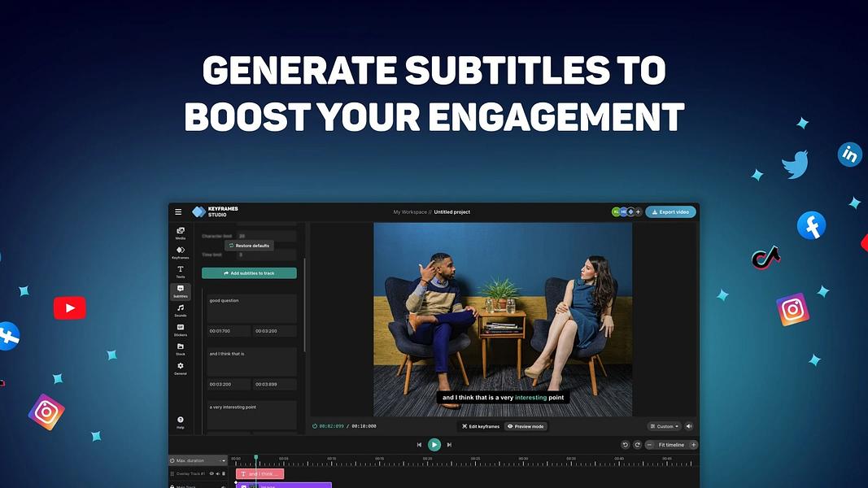Open the Media panel in sidebar
The height and width of the screenshot is (488, 868).
(x=181, y=233)
